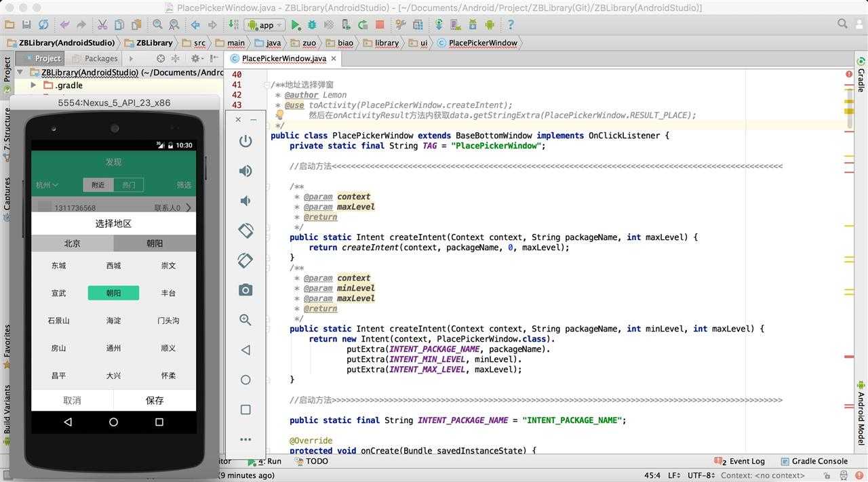868x482 pixels.
Task: Toggle the 热门 tab in the phone app
Action: [x=128, y=184]
